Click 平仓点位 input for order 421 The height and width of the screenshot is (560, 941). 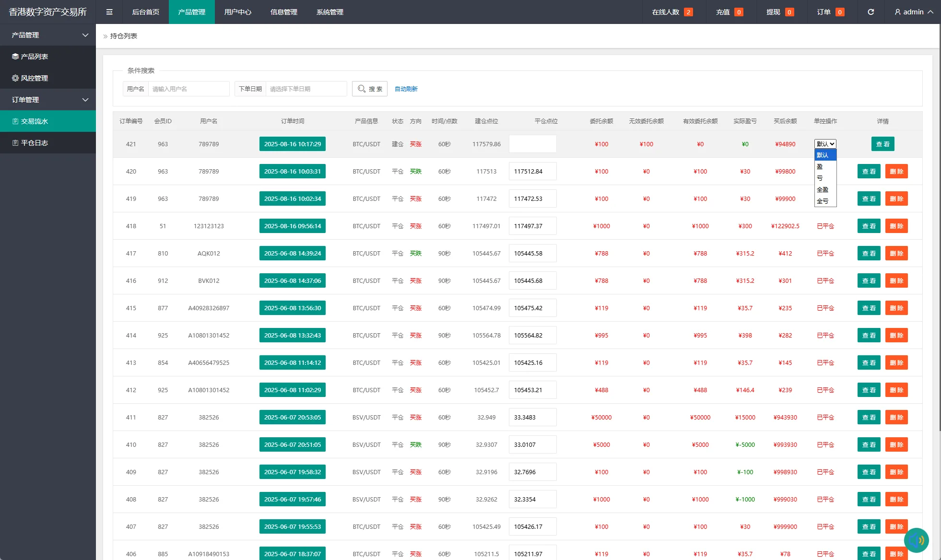[x=532, y=144]
